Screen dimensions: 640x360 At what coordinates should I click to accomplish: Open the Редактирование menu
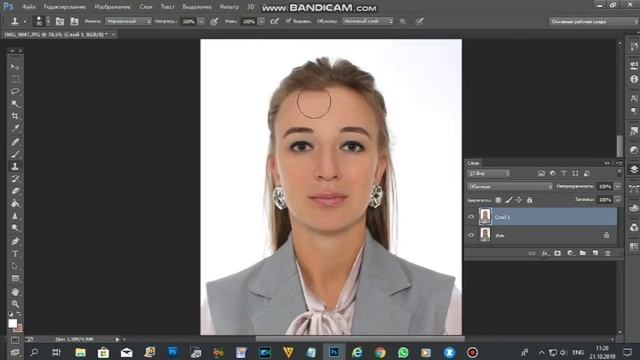click(64, 7)
